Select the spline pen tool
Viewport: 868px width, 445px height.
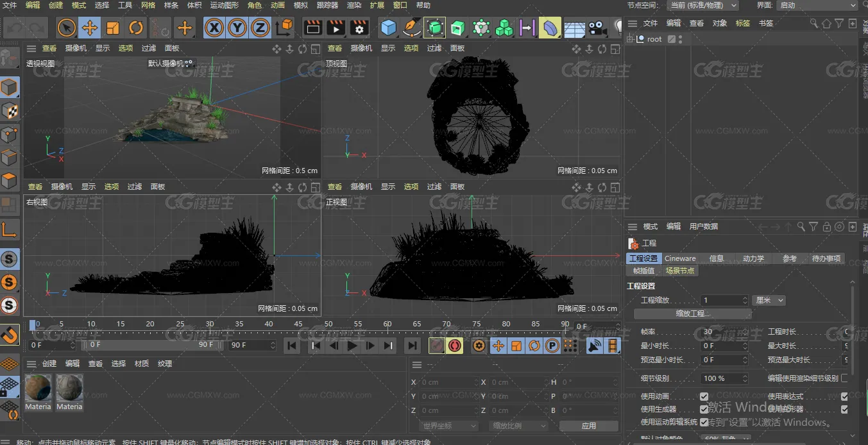coord(411,28)
